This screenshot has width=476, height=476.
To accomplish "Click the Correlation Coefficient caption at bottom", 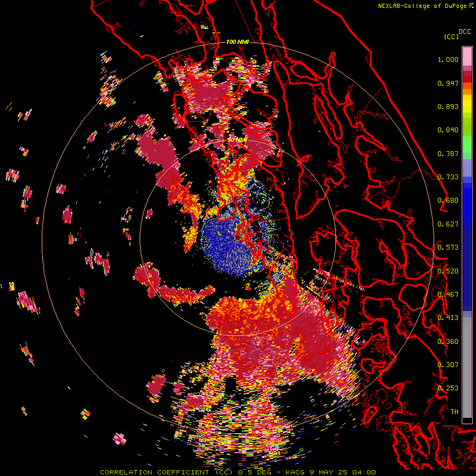I will tap(167, 472).
